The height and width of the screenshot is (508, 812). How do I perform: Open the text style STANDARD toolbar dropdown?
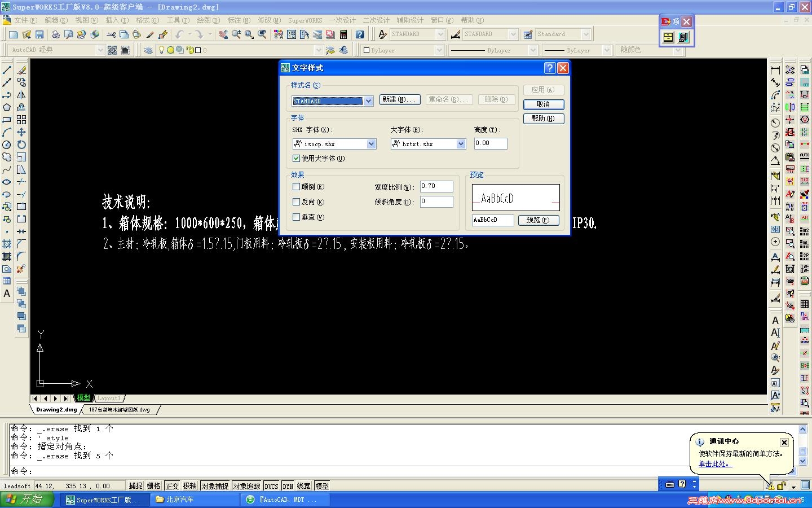coord(440,34)
